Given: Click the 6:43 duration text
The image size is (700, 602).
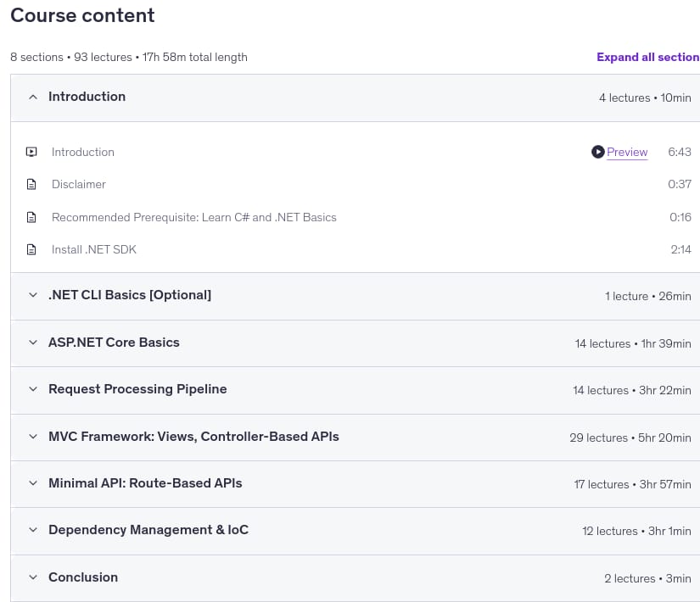Looking at the screenshot, I should tap(680, 152).
